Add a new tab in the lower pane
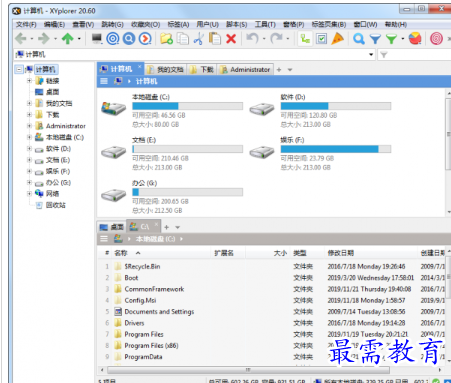451x383 pixels. coord(167,227)
